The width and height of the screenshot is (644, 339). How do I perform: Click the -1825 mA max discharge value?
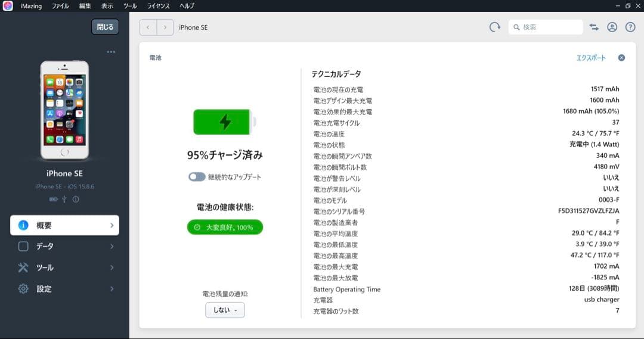[x=605, y=278]
